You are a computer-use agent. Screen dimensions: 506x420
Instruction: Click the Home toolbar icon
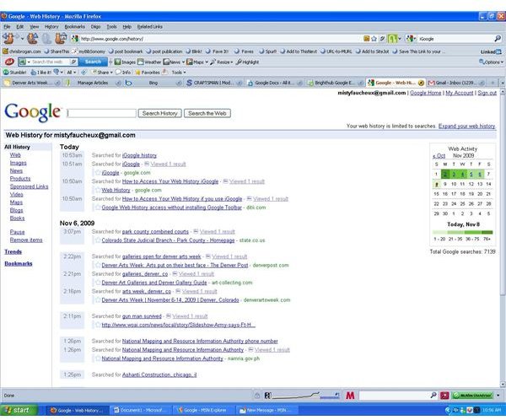61,39
